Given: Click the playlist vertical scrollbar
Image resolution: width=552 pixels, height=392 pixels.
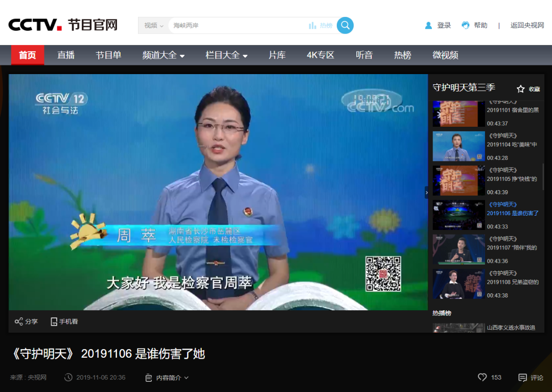Looking at the screenshot, I should (543, 176).
